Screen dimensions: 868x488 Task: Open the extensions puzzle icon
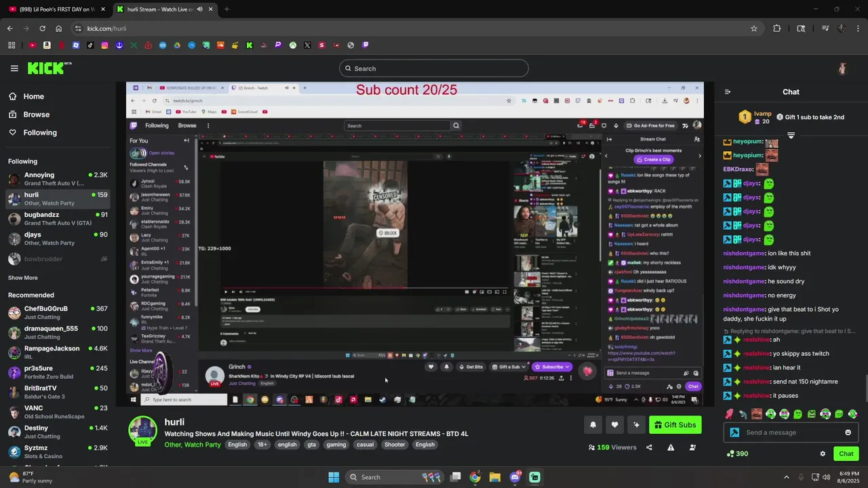[777, 28]
